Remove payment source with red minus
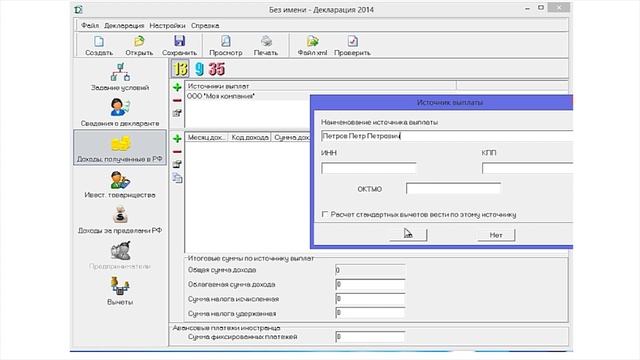Viewport: 640px width, 360px height. [177, 100]
